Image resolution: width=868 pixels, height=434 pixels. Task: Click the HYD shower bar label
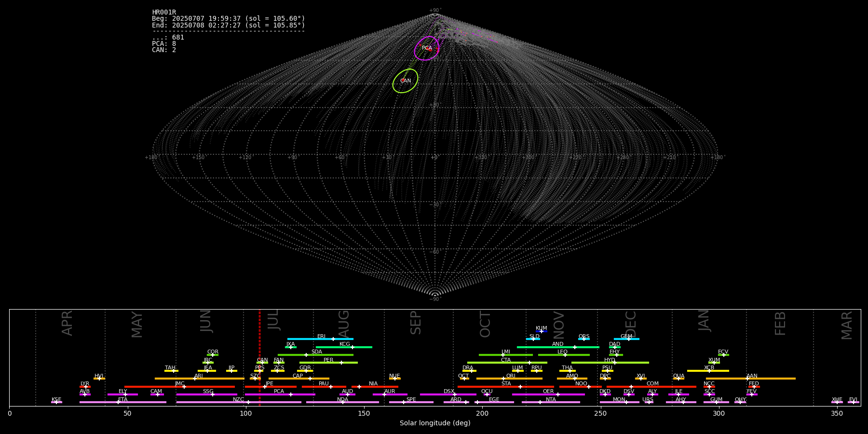pyautogui.click(x=610, y=360)
